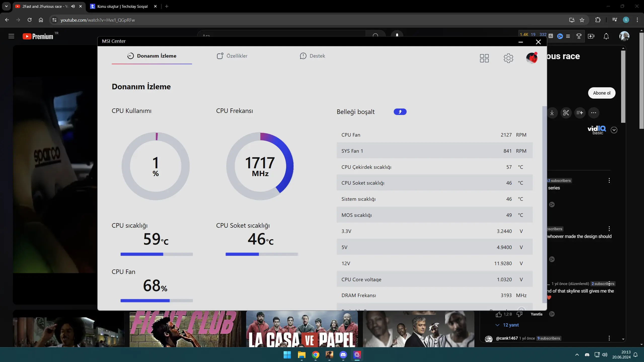
Task: Click the CPU Core voltage row
Action: 434,279
